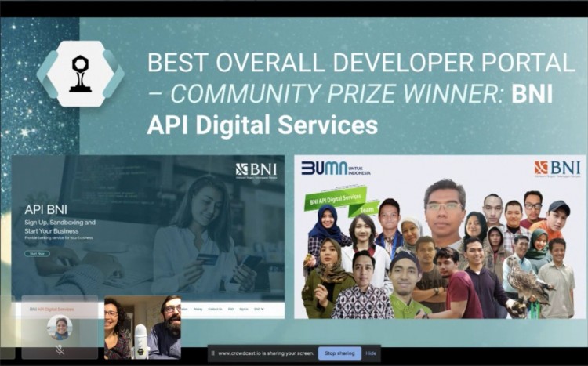Click the white BNI logo on portal screenshot
The height and width of the screenshot is (366, 588).
coord(256,171)
